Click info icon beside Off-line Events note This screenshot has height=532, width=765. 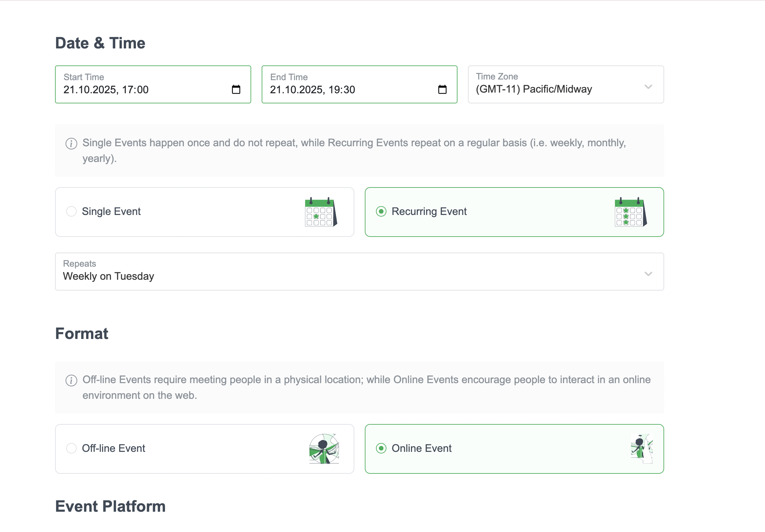pos(71,380)
